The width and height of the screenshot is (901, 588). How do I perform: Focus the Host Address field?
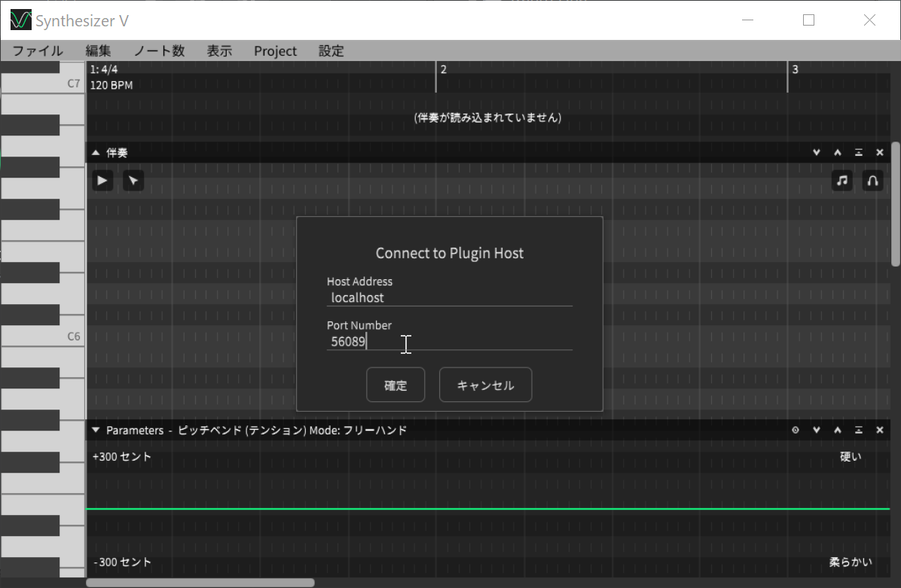click(449, 298)
